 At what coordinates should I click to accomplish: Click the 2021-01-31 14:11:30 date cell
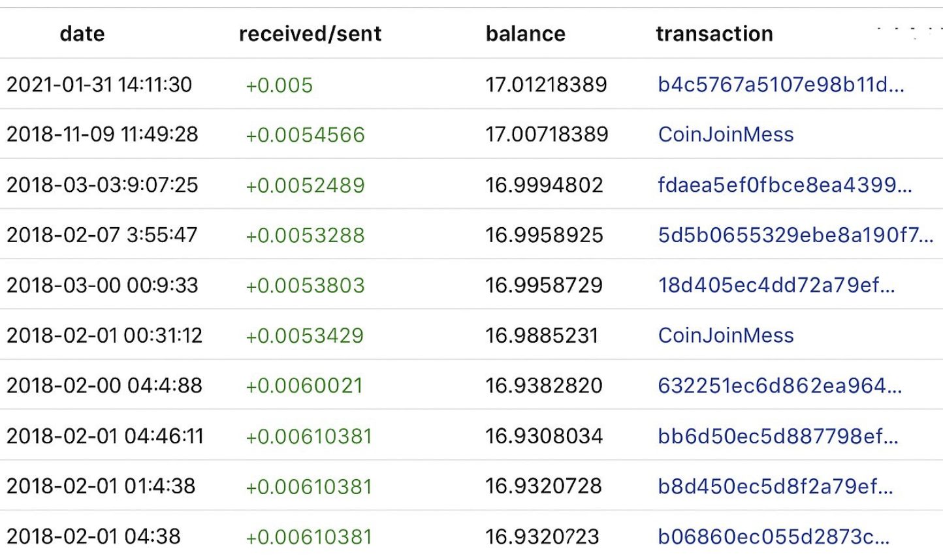coord(99,85)
